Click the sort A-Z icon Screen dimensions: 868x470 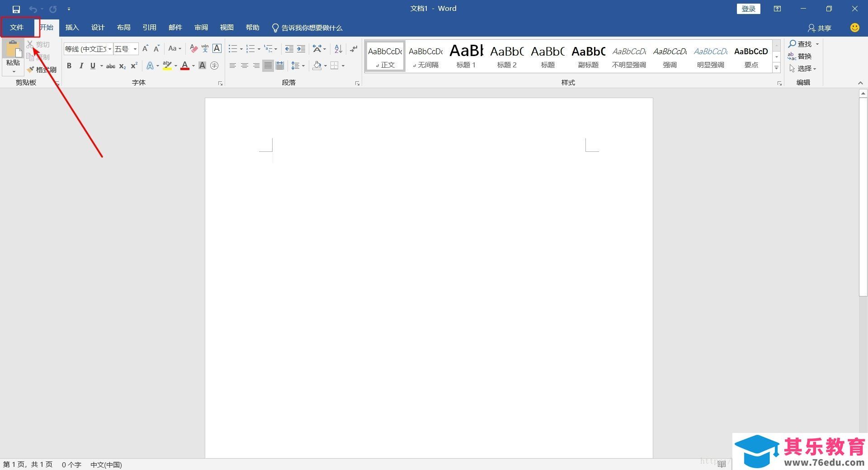point(338,48)
